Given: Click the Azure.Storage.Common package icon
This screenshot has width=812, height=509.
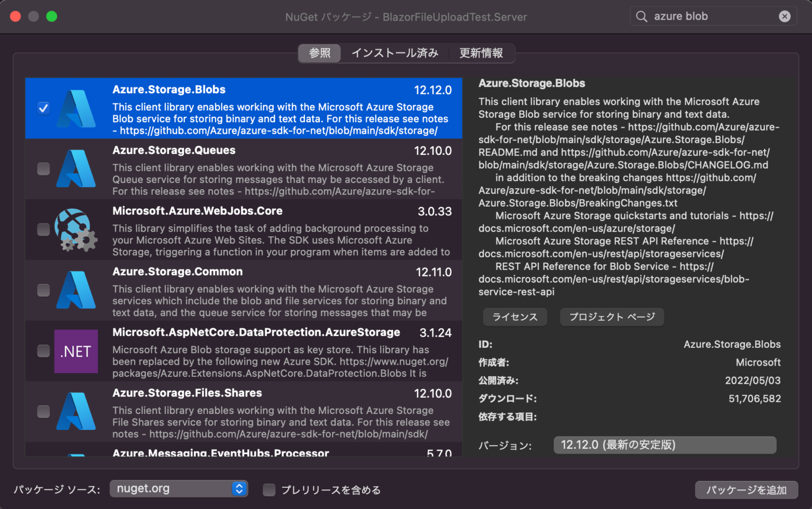Looking at the screenshot, I should point(76,290).
